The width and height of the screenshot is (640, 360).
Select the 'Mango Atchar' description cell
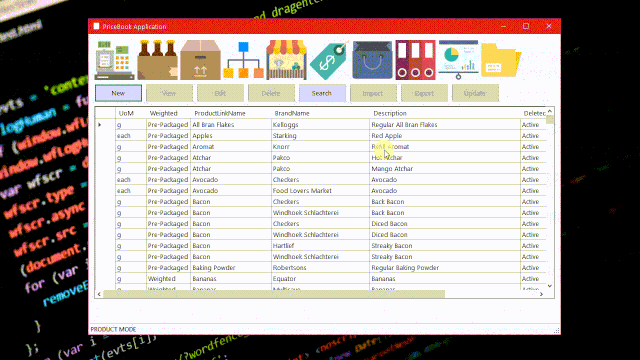[x=445, y=169]
